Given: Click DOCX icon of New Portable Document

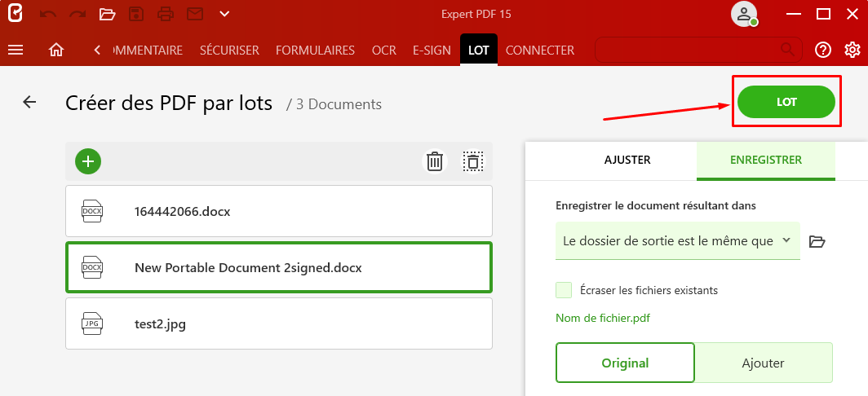Looking at the screenshot, I should pos(92,267).
